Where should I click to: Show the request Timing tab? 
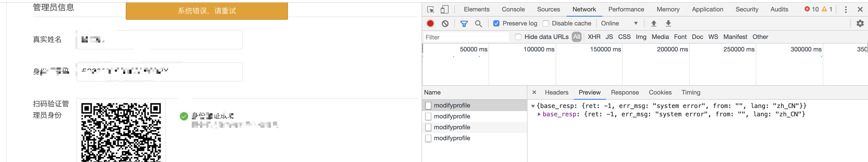tap(691, 92)
